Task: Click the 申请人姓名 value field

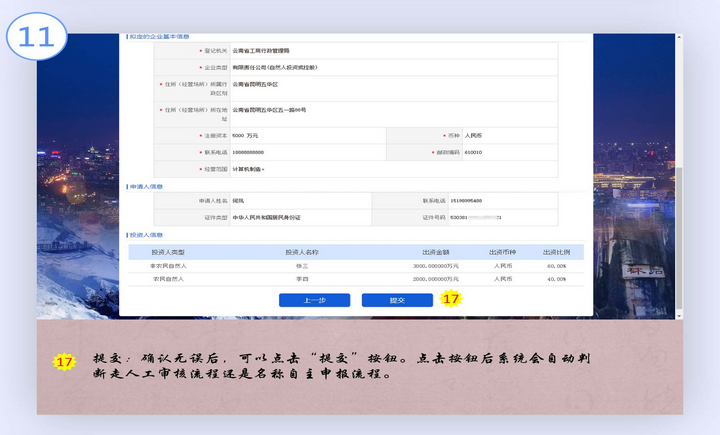Action: [x=300, y=201]
